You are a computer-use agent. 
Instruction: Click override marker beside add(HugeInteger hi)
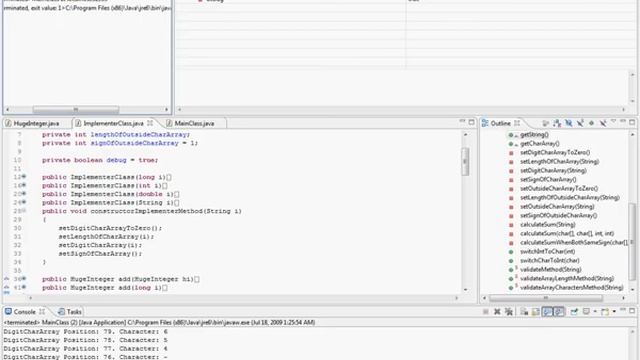[7, 279]
